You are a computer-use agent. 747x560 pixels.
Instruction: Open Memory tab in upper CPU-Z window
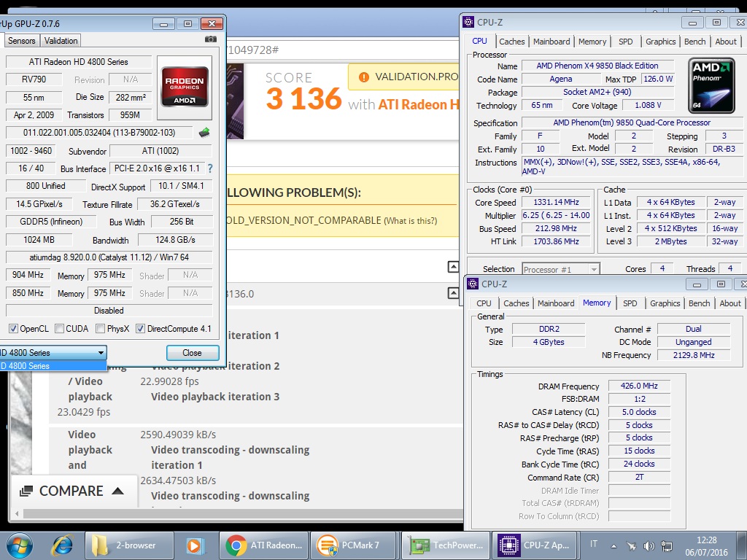coord(592,42)
